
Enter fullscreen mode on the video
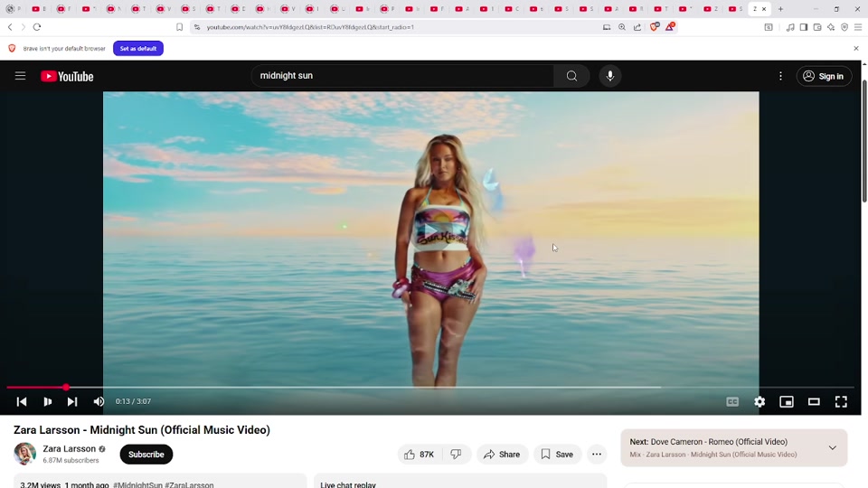click(x=841, y=402)
